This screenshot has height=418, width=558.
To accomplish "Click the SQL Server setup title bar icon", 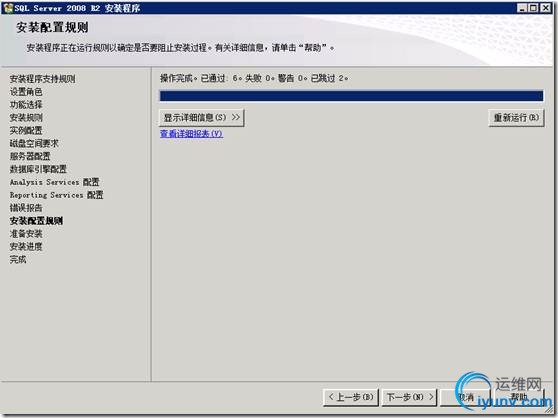I will pos(8,8).
